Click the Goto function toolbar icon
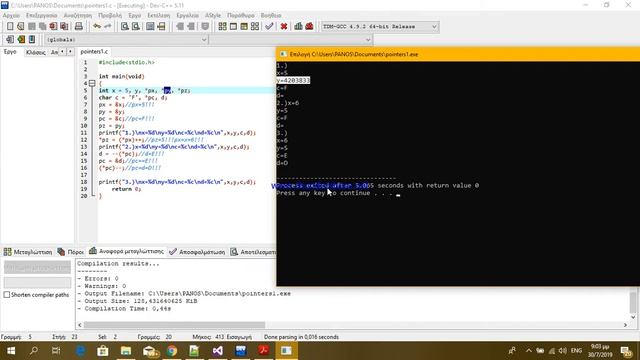Viewport: 640px width, 360px height. coord(150,27)
